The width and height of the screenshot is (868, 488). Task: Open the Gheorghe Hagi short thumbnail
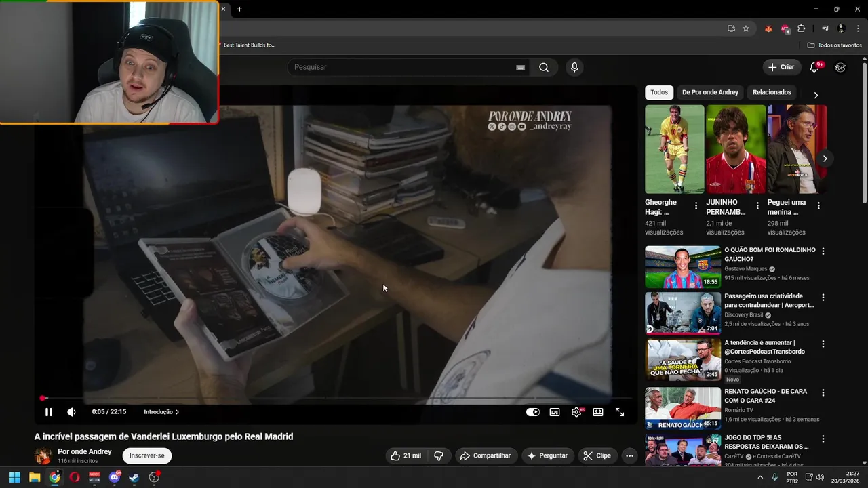point(675,149)
